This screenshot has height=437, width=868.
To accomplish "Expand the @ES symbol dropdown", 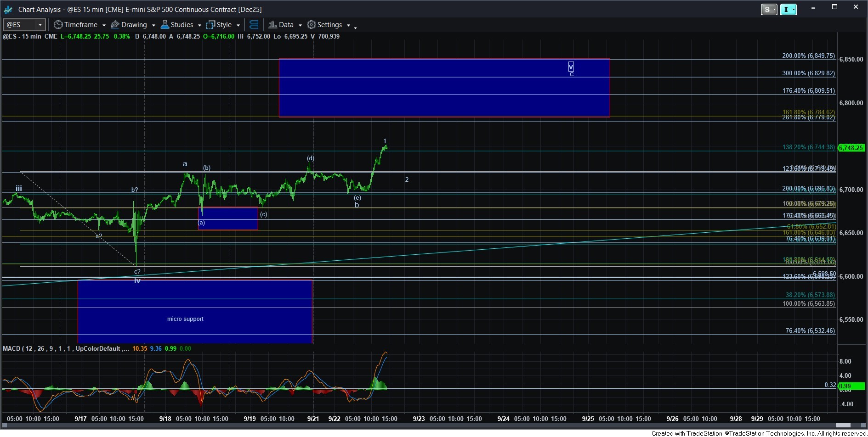I will [40, 25].
